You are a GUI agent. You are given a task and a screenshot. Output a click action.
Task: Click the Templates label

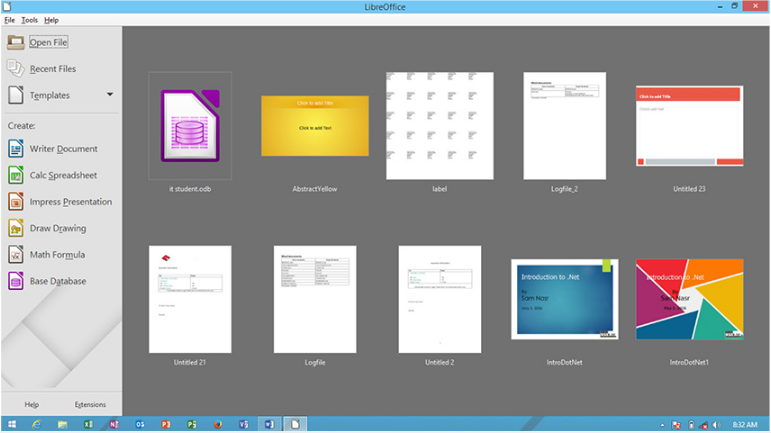[x=50, y=95]
